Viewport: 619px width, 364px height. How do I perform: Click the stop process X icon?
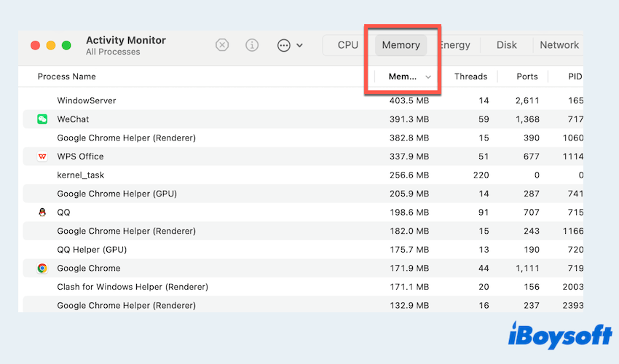222,45
